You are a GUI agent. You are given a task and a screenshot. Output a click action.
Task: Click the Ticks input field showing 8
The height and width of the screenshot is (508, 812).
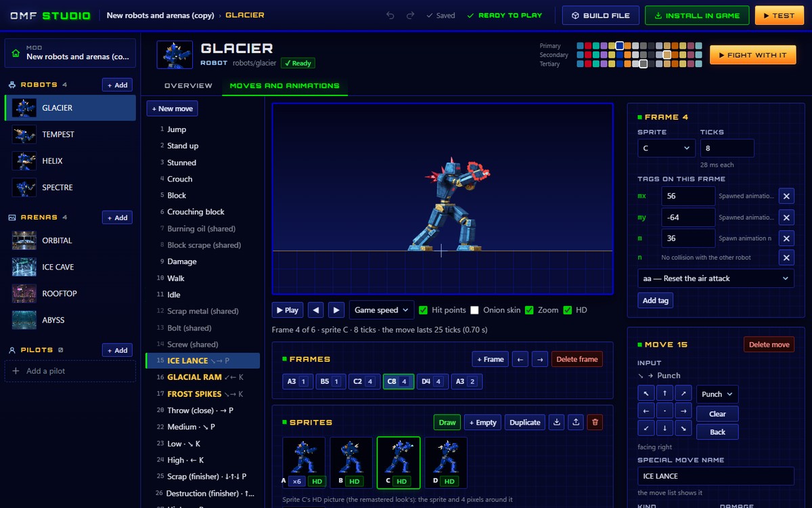(727, 148)
